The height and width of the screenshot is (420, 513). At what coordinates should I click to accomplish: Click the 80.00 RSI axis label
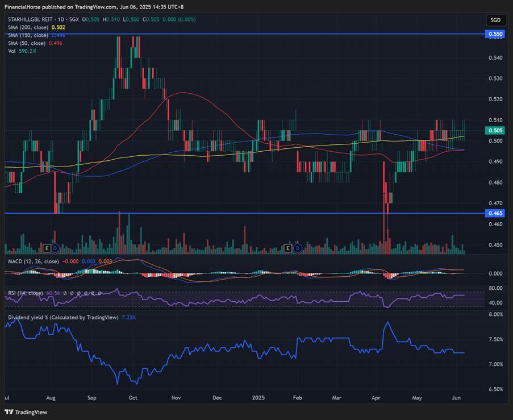point(495,288)
